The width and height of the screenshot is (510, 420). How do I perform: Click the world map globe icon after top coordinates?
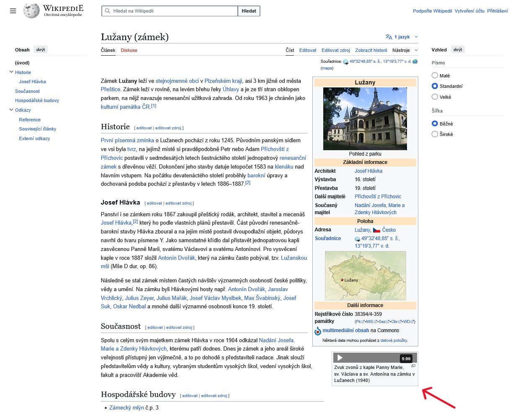415,61
